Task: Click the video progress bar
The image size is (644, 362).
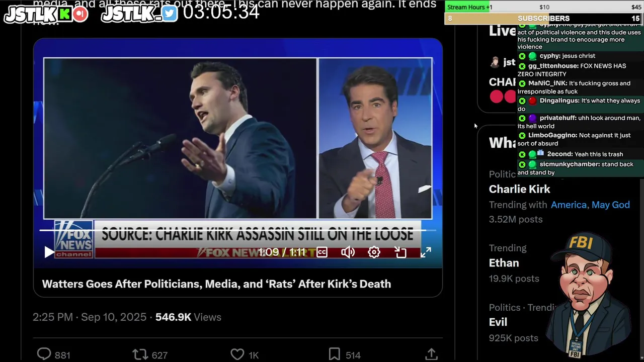Action: click(237, 230)
